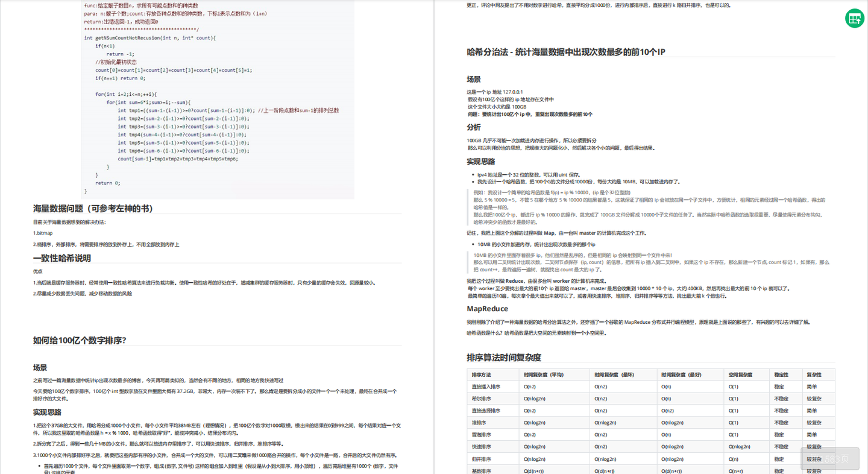The image size is (868, 474).
Task: Click 'O(n)' space complexity in 归并排序 row
Action: (734, 459)
